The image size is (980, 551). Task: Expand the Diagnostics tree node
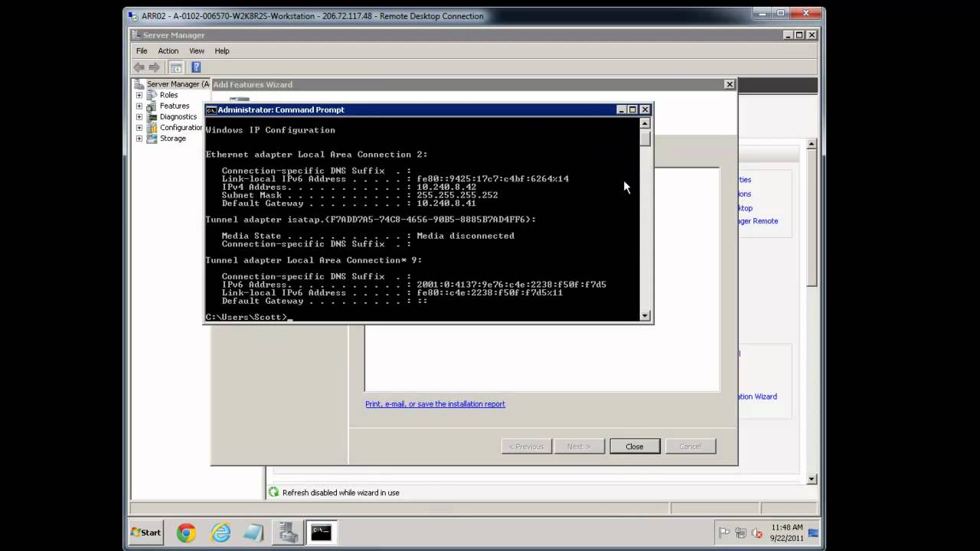[139, 116]
